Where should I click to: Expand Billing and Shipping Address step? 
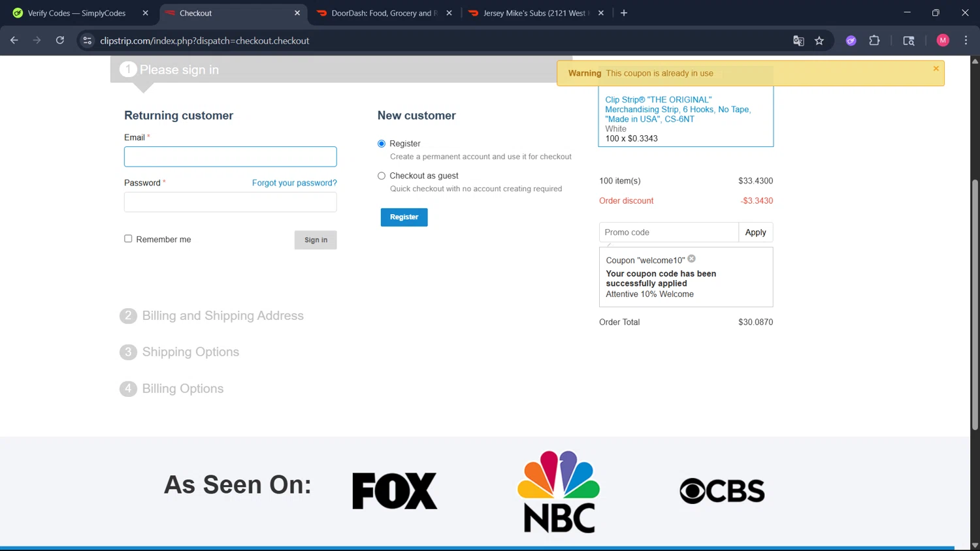click(223, 316)
